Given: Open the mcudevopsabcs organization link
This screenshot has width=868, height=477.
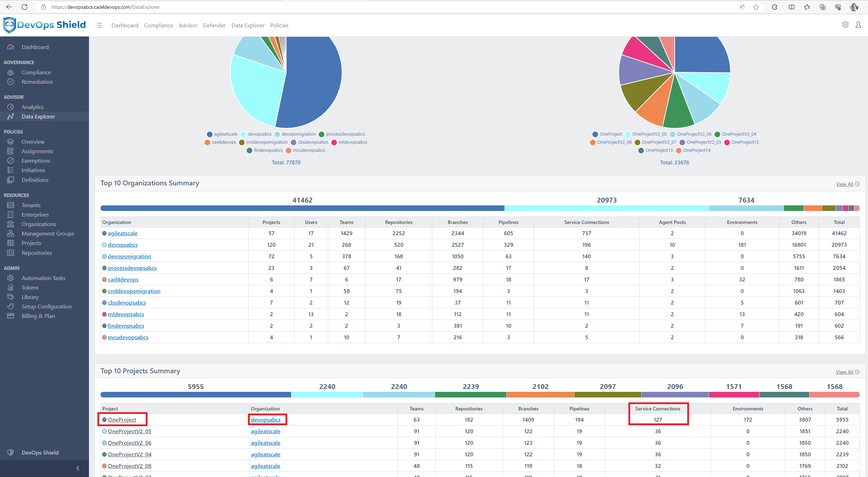Looking at the screenshot, I should point(128,337).
